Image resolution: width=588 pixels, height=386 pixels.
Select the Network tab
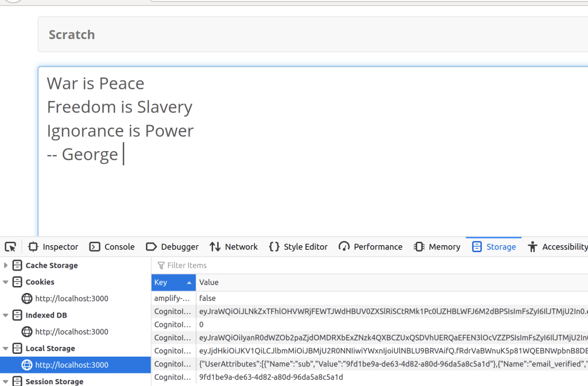click(x=234, y=247)
